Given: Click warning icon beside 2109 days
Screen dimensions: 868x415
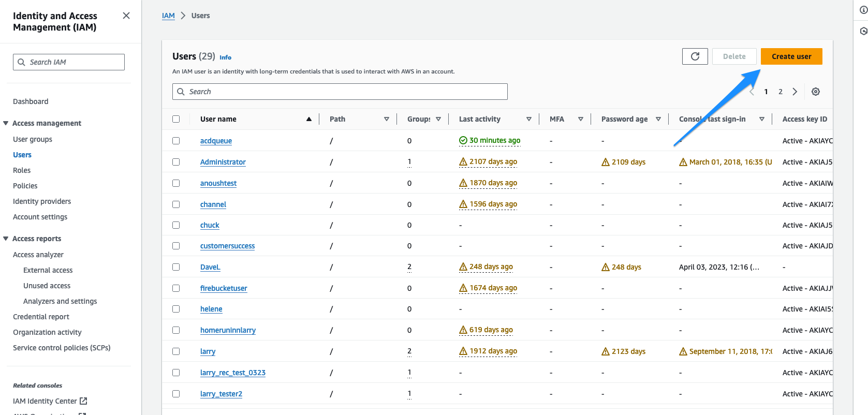Looking at the screenshot, I should tap(606, 162).
